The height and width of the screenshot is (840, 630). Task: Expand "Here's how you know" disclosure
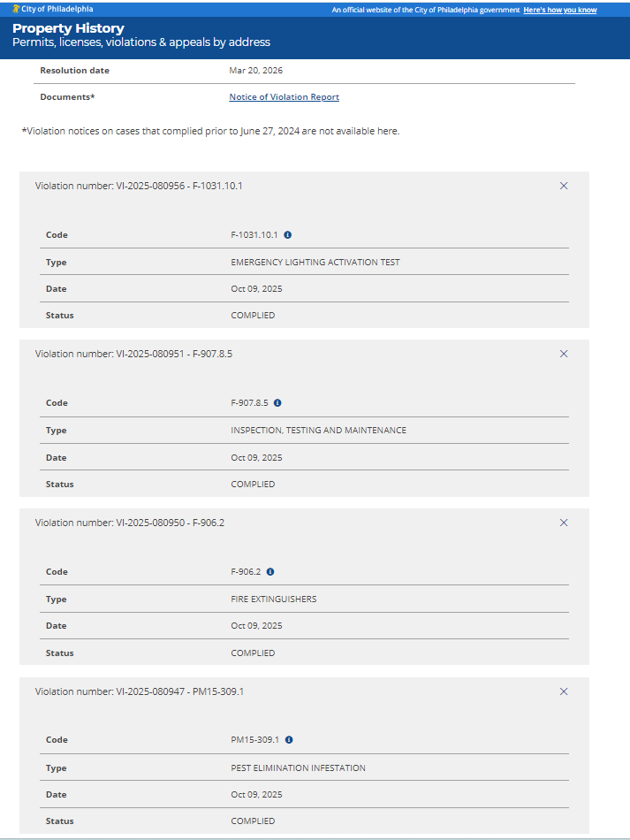(x=559, y=11)
